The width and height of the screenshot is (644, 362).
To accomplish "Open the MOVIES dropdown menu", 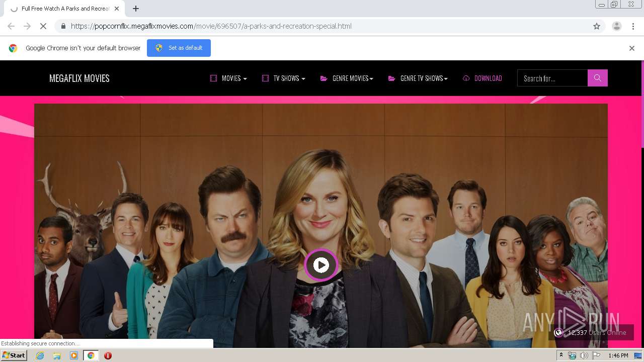I will coord(228,78).
